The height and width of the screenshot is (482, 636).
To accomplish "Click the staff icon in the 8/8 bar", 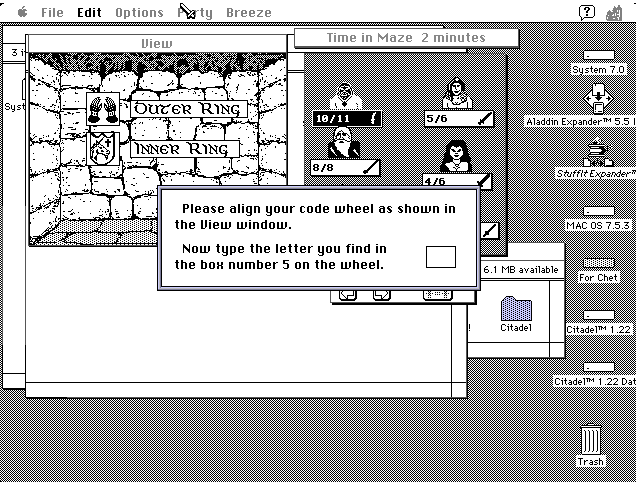I will click(371, 168).
